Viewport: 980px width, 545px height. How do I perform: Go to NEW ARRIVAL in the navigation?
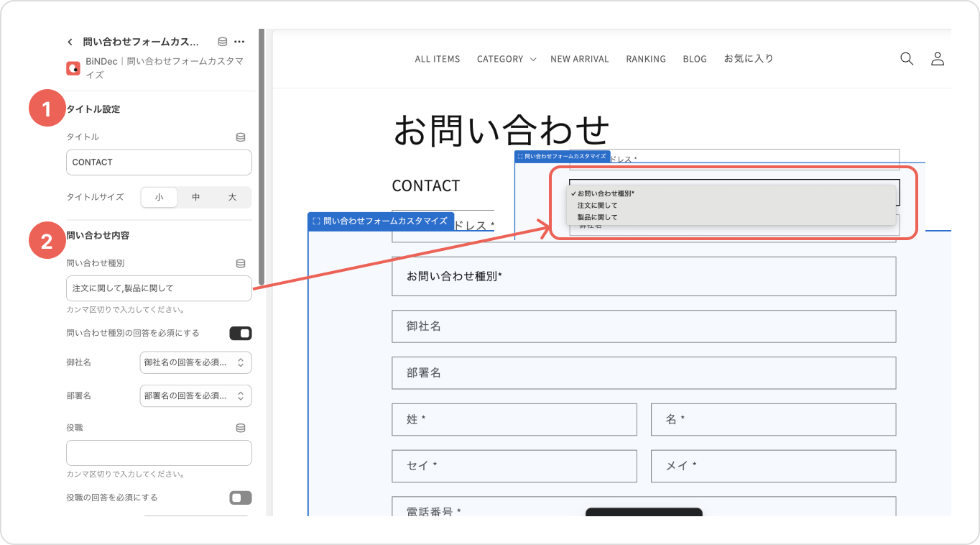pyautogui.click(x=579, y=59)
